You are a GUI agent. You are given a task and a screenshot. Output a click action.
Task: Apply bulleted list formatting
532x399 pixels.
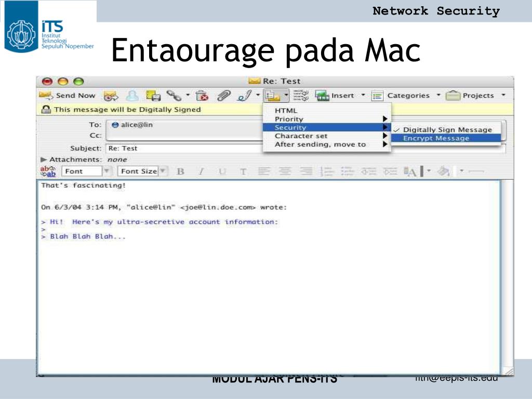coord(348,171)
